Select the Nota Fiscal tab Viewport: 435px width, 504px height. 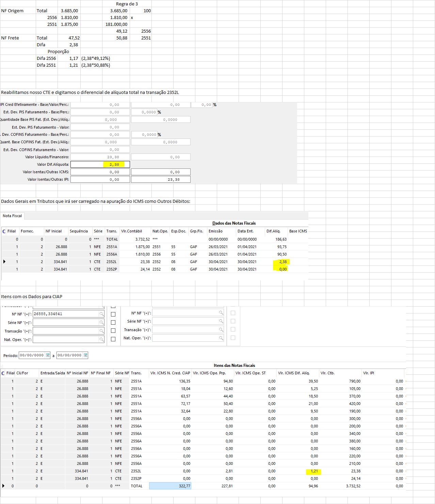(12, 216)
